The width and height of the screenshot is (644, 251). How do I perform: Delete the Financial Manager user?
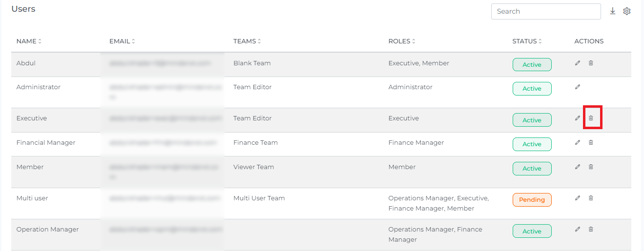point(591,142)
